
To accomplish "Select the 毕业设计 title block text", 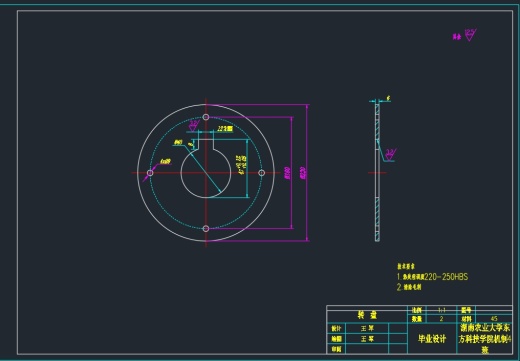I will point(432,339).
